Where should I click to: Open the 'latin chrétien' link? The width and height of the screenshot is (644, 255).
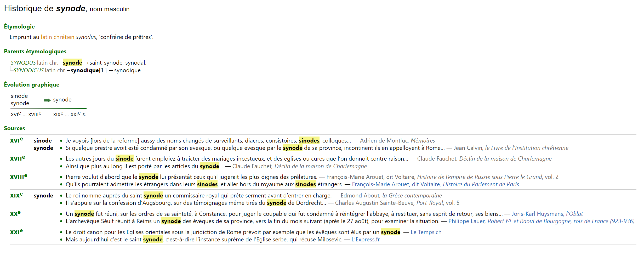(x=58, y=37)
